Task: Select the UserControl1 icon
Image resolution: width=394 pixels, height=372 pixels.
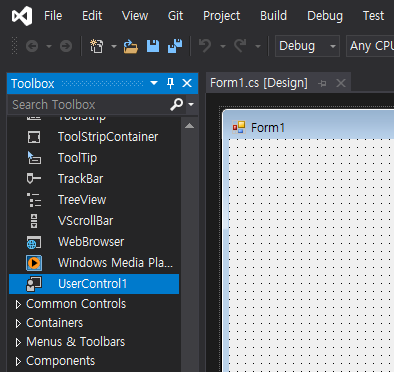Action: click(x=34, y=284)
